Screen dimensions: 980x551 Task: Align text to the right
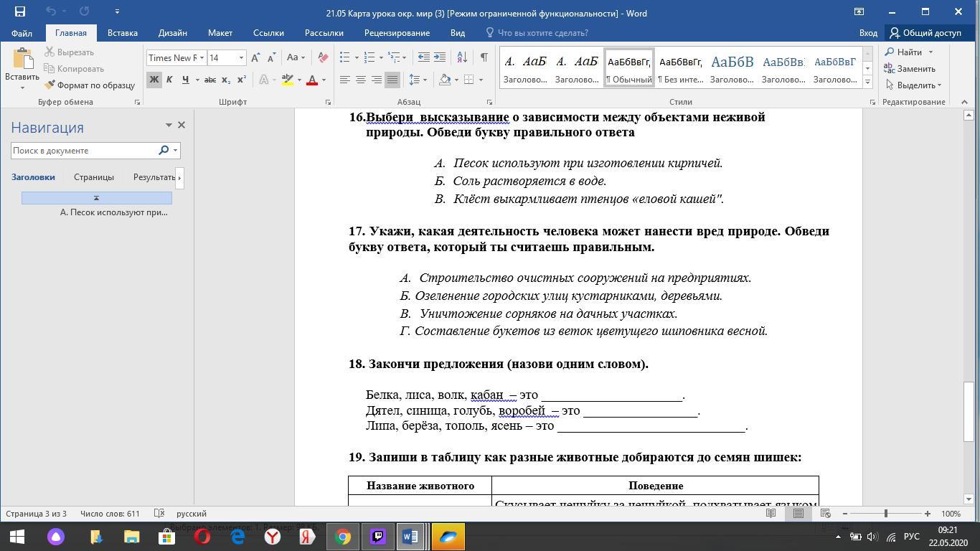pos(377,80)
